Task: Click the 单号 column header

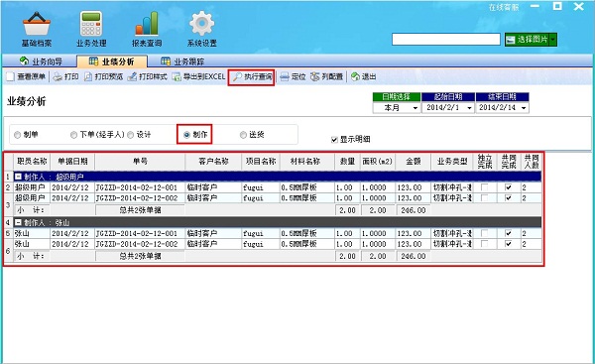Action: pyautogui.click(x=140, y=162)
